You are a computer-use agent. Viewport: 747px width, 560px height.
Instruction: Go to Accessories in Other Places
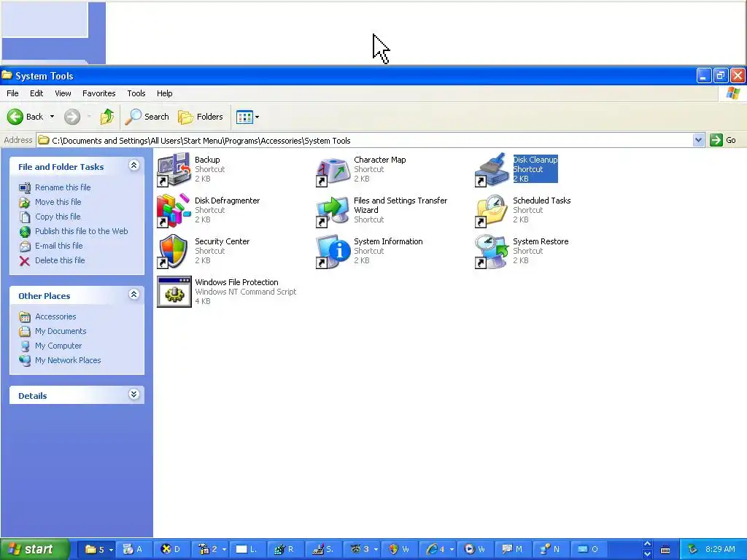click(x=55, y=316)
